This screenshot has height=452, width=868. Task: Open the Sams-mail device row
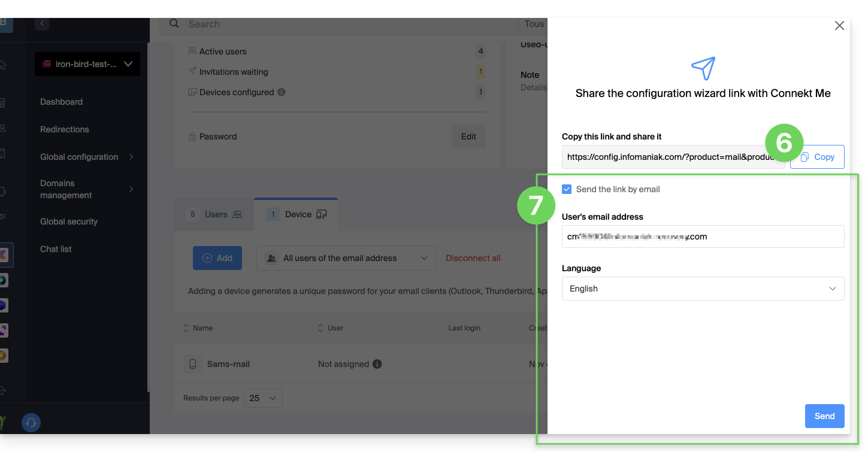(361, 364)
